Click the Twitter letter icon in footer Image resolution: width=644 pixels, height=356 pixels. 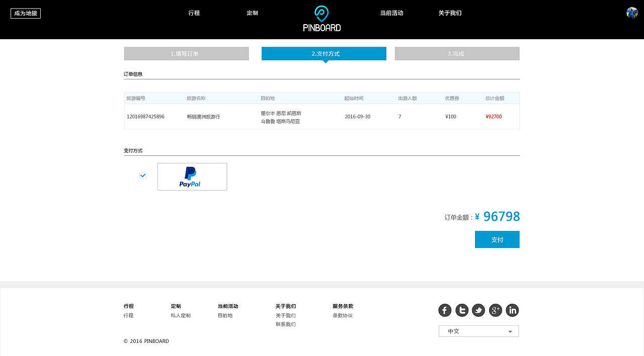pos(462,310)
